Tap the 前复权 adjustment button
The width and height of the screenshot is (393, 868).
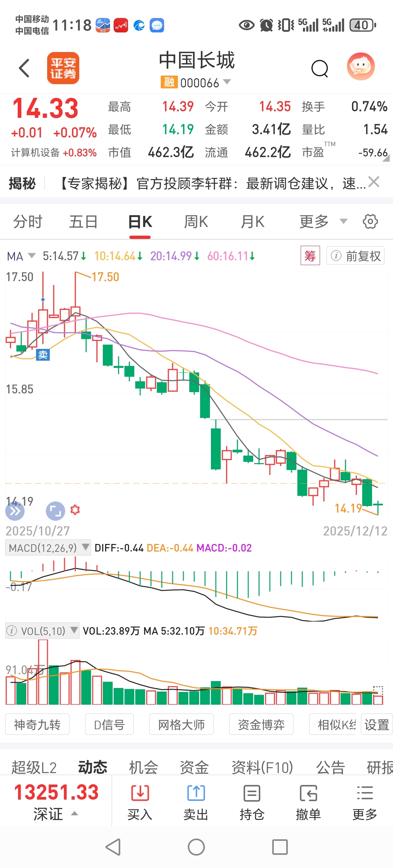click(x=355, y=256)
